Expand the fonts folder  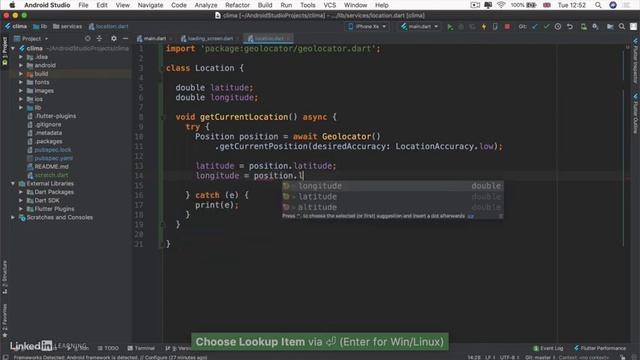(x=21, y=82)
